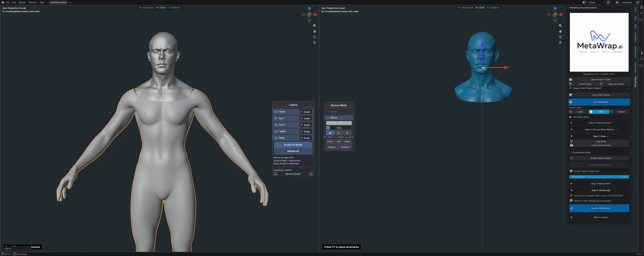Image resolution: width=644 pixels, height=256 pixels.
Task: Click zoom magnifier icon in right viewport
Action: [x=560, y=26]
